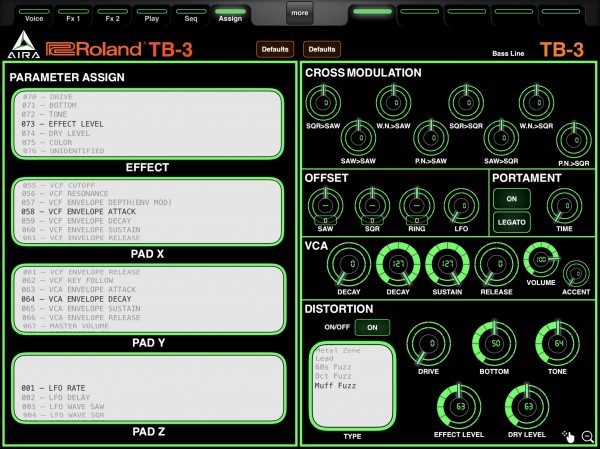
Task: Click the value box under Offset SQR knob
Action: click(x=372, y=220)
